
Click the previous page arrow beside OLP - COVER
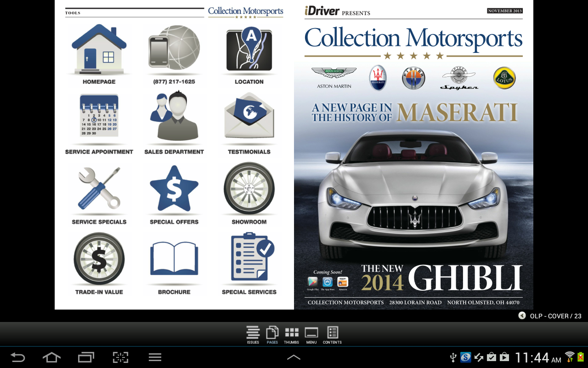522,316
